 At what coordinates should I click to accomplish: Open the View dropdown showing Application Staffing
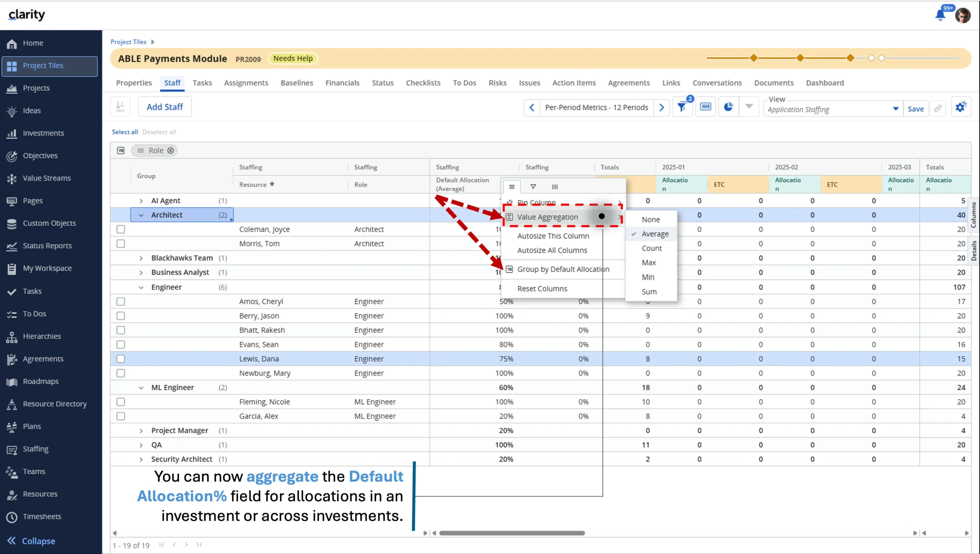coord(833,110)
